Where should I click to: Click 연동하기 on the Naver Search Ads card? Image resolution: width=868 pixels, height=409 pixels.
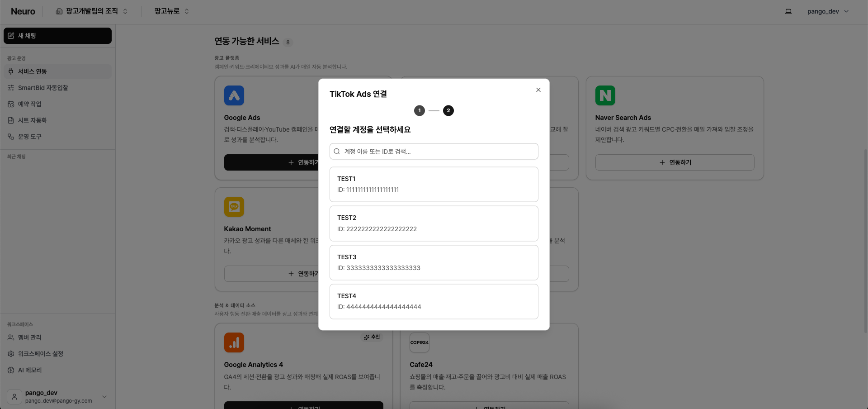[x=675, y=162]
